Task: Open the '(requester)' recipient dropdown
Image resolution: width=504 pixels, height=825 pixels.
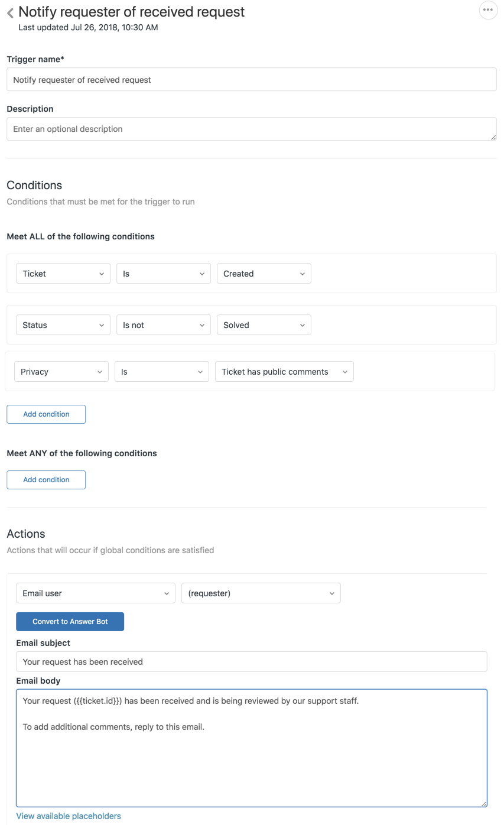Action: (261, 593)
